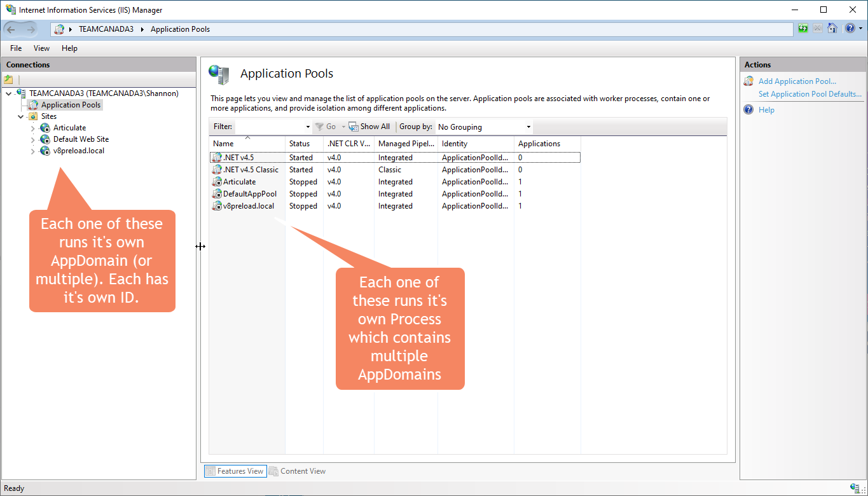Open the Group by No Grouping dropdown
The width and height of the screenshot is (868, 496).
(484, 127)
